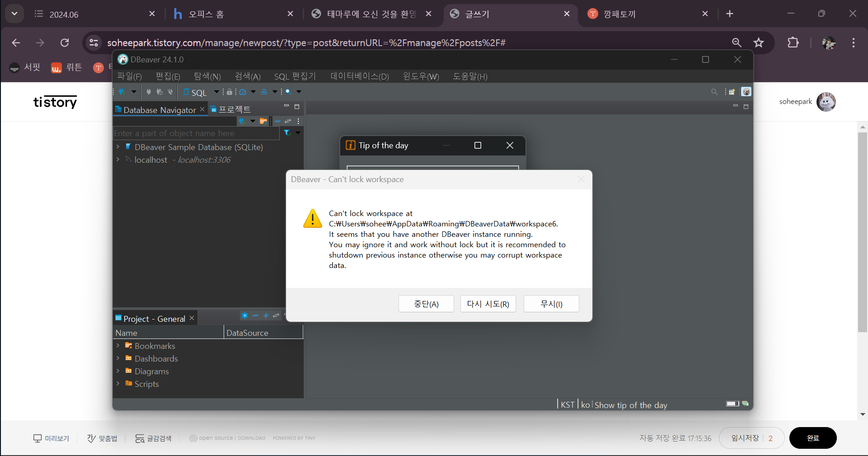
Task: Open Project panel configuration gear icon
Action: pos(245,315)
